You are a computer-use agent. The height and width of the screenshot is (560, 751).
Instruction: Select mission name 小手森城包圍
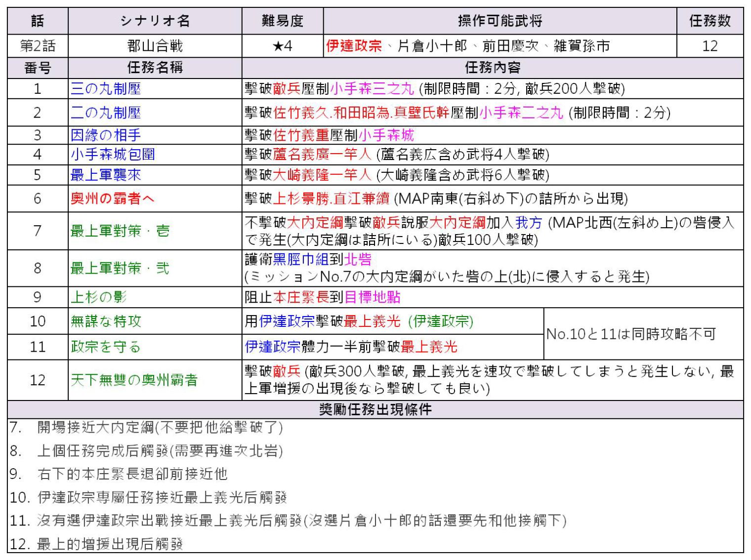[113, 155]
